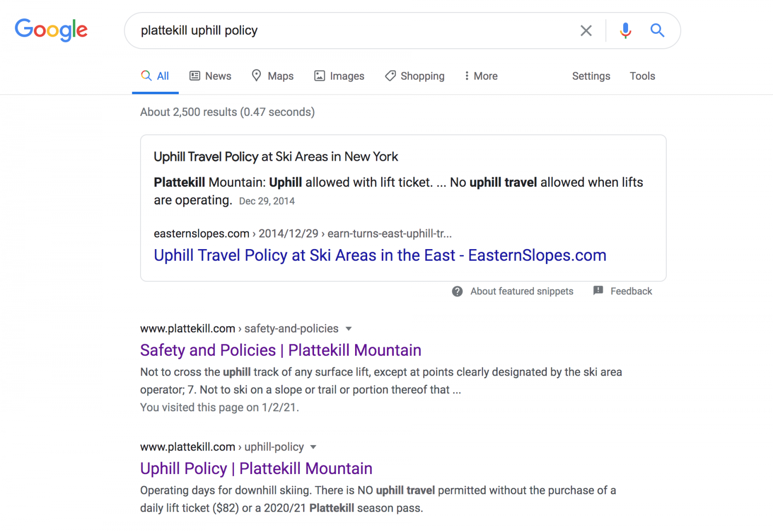Switch to the Images tab
The image size is (773, 532).
click(339, 76)
